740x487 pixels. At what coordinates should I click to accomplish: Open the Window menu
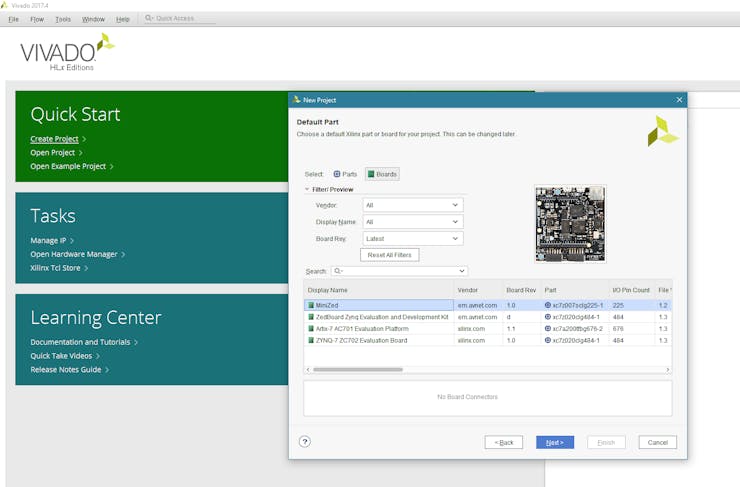pyautogui.click(x=93, y=19)
